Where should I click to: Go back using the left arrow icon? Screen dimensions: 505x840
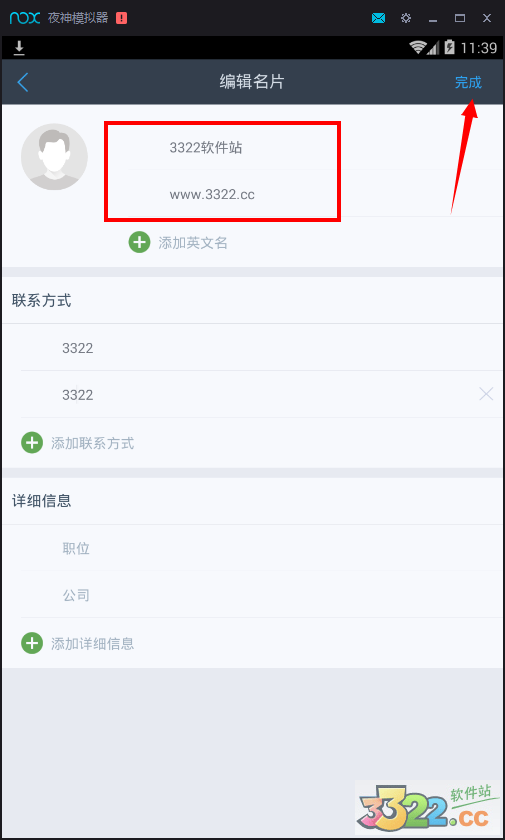point(22,82)
